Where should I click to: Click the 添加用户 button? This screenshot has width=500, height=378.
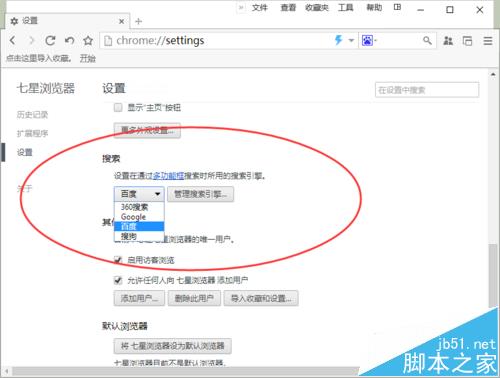tap(139, 298)
